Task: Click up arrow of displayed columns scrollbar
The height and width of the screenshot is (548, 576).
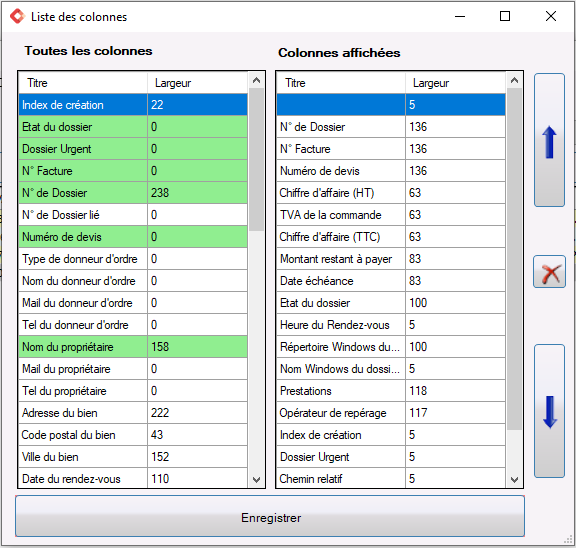Action: [514, 80]
